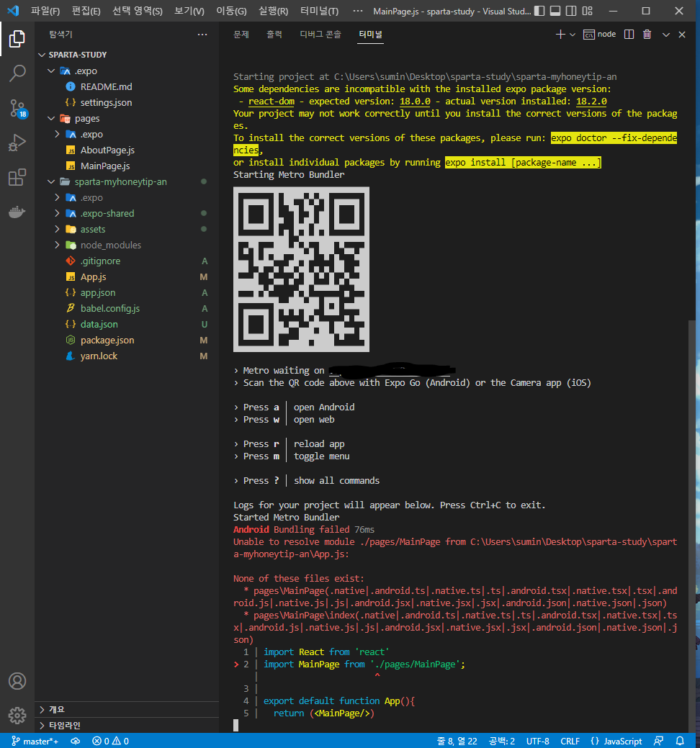The image size is (700, 748).
Task: Open Source Control view with 18 changes
Action: click(x=17, y=108)
